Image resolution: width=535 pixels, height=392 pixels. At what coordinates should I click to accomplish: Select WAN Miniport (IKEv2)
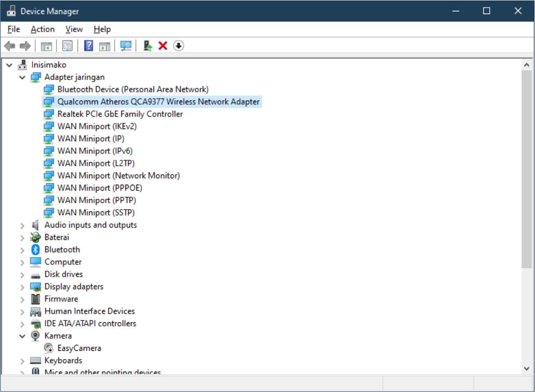click(97, 126)
